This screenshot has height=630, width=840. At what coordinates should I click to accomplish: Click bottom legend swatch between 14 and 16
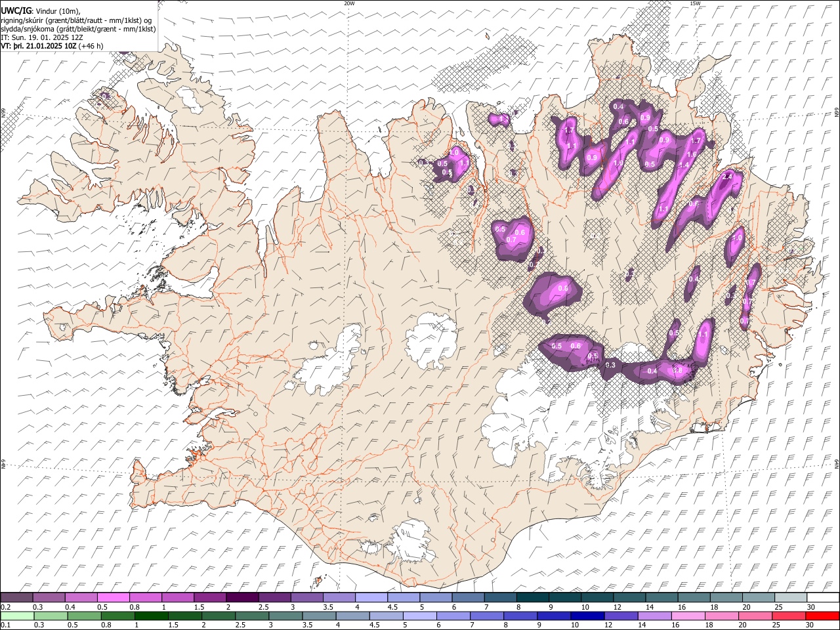coord(655,616)
